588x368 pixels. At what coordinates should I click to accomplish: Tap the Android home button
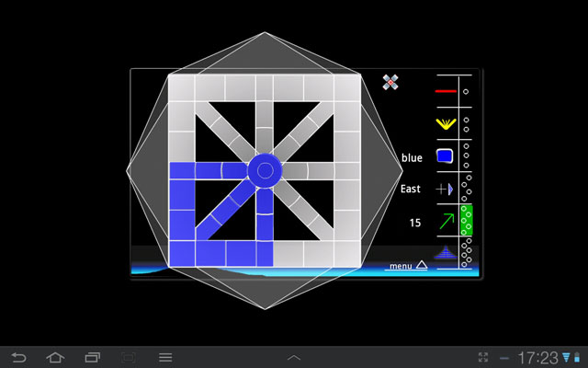[x=55, y=357]
